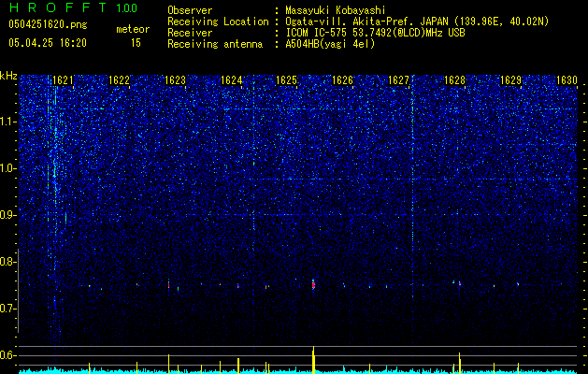This screenshot has width=588, height=374.
Task: Click the HROFFT 1.0.0 title text
Action: click(x=73, y=7)
